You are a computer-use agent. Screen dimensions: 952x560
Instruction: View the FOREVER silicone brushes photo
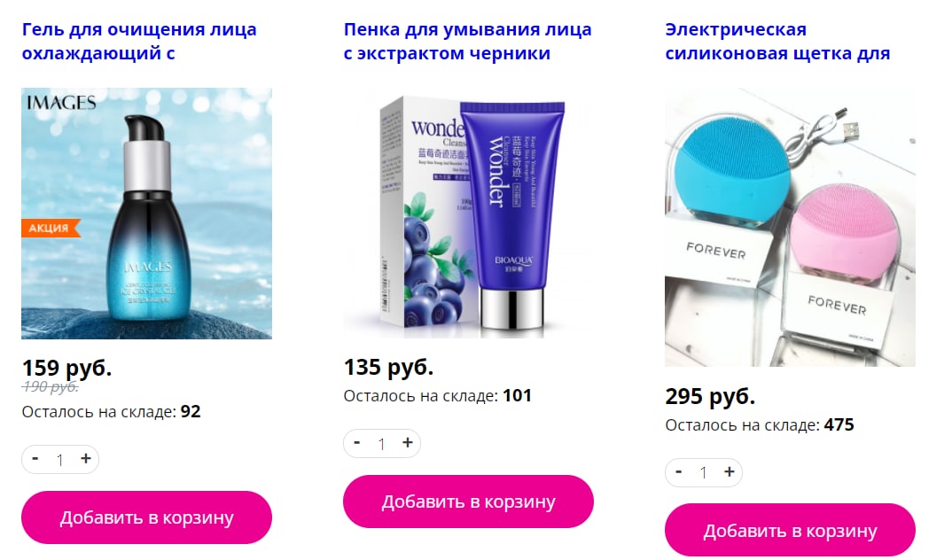[790, 227]
